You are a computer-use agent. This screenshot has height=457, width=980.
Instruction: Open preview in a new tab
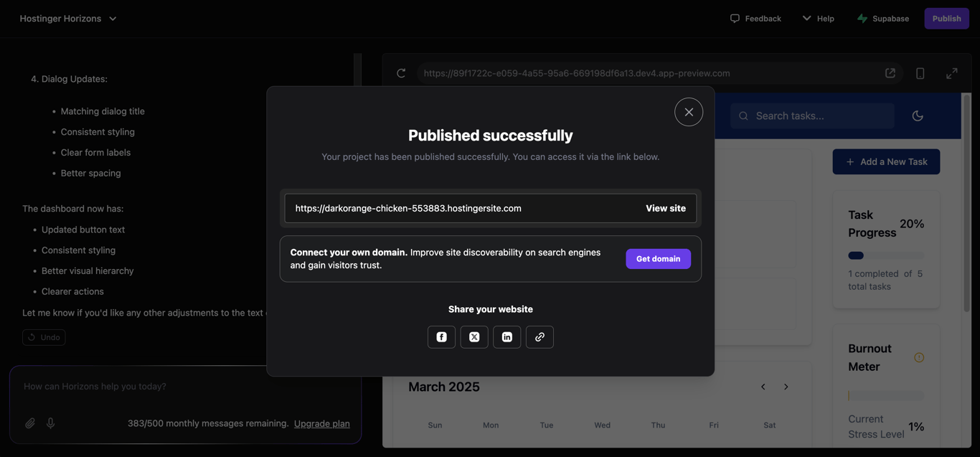890,72
